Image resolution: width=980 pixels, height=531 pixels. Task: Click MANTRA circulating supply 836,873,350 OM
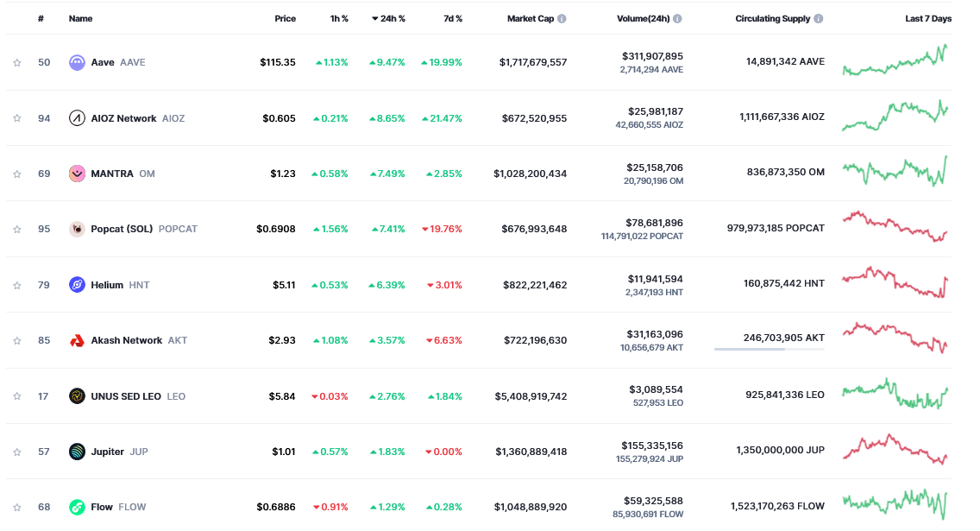pos(786,172)
